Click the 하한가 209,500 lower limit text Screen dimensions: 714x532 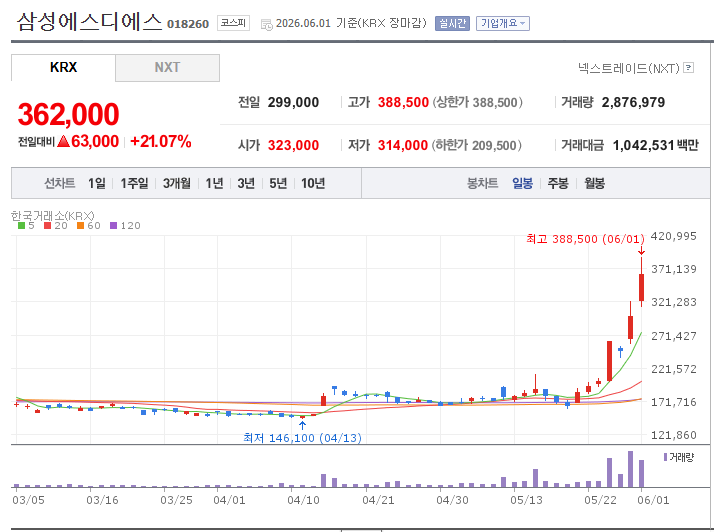click(477, 145)
